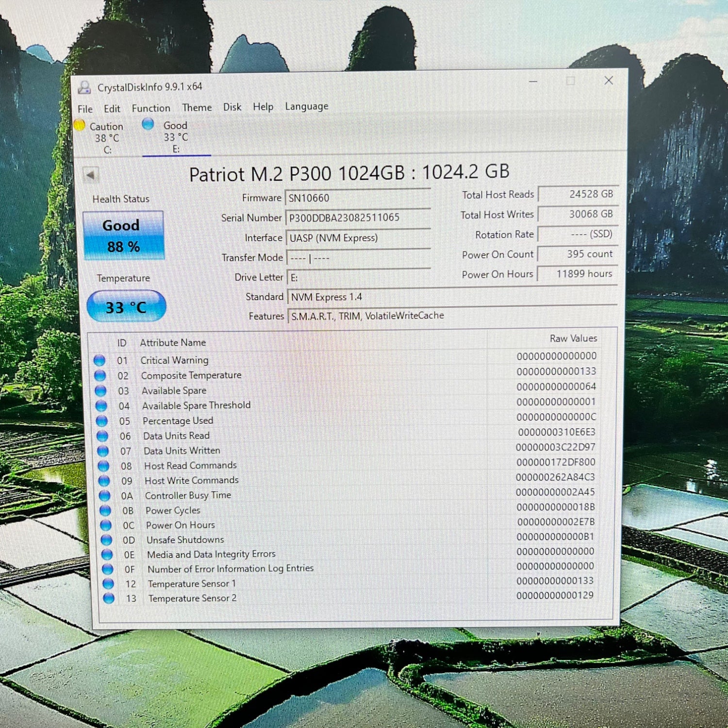Click the previous disk arrow button
Image resolution: width=728 pixels, height=728 pixels.
coord(91,175)
